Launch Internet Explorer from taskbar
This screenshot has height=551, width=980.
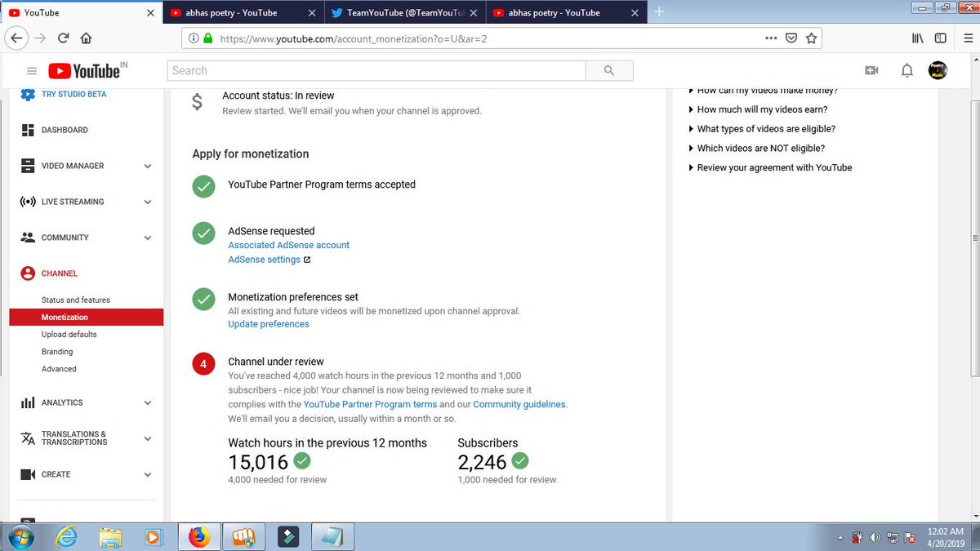click(x=66, y=537)
